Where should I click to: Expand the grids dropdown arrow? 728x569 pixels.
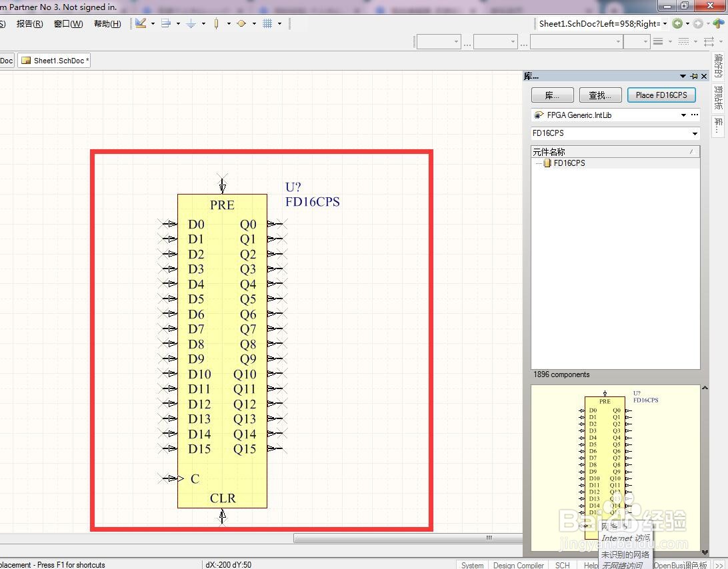[x=279, y=23]
